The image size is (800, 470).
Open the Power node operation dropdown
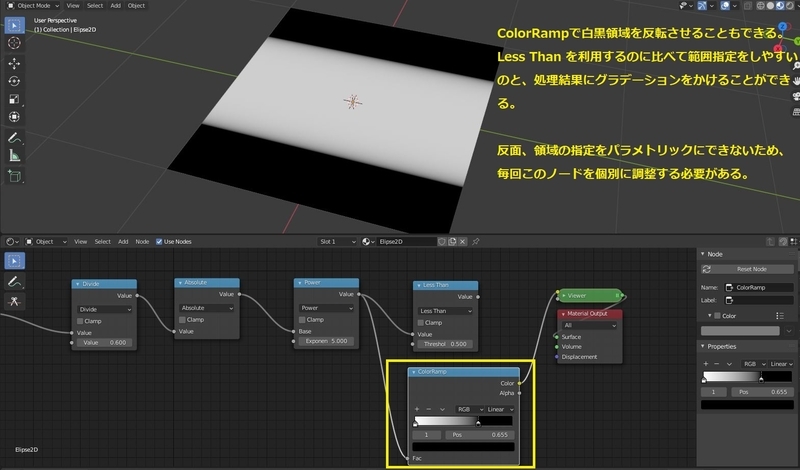pos(326,308)
